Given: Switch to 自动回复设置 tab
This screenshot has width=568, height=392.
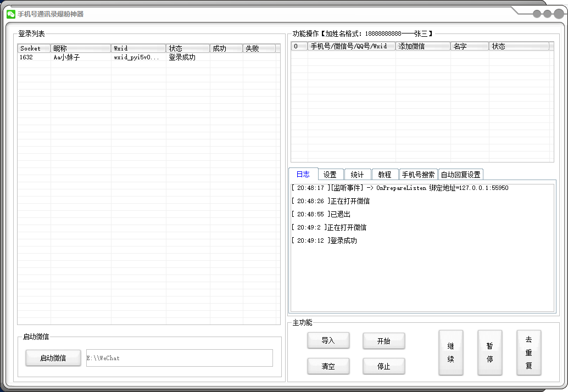Looking at the screenshot, I should pos(460,174).
